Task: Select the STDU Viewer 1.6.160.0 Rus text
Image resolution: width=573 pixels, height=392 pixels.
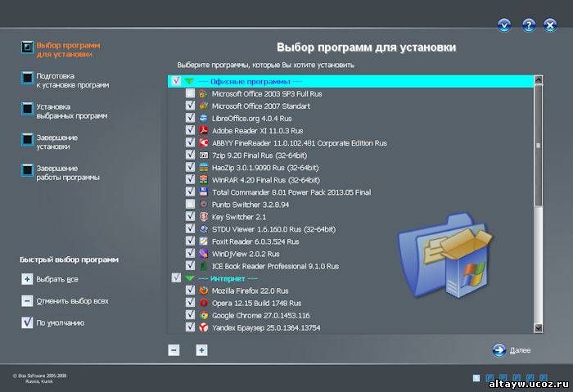Action: point(273,229)
